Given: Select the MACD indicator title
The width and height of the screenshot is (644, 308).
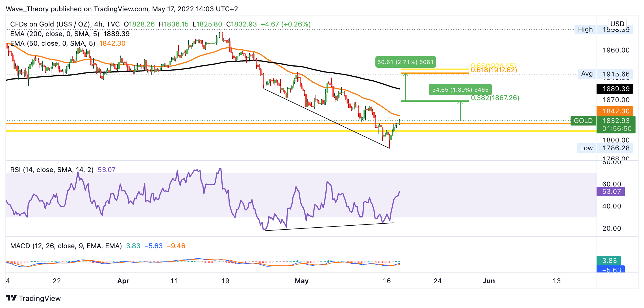Looking at the screenshot, I should 66,246.
